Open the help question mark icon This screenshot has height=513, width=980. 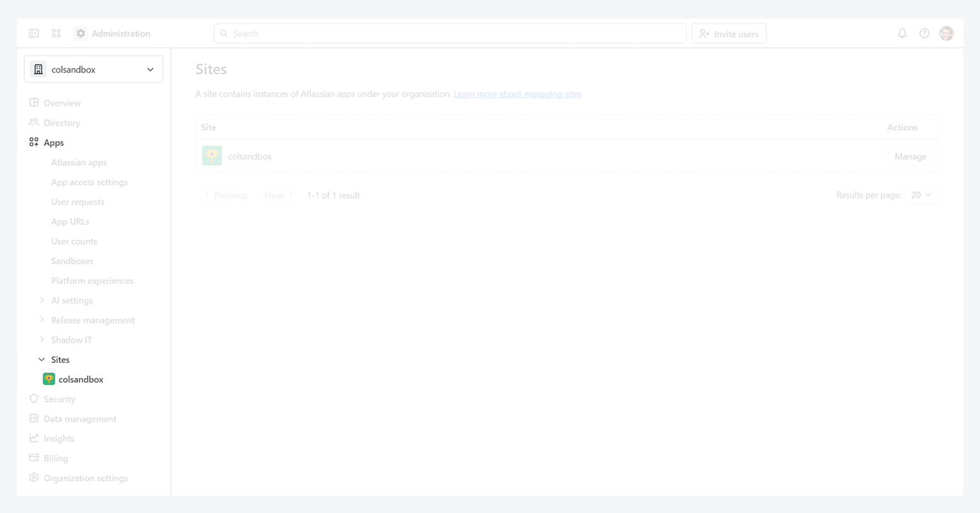924,33
